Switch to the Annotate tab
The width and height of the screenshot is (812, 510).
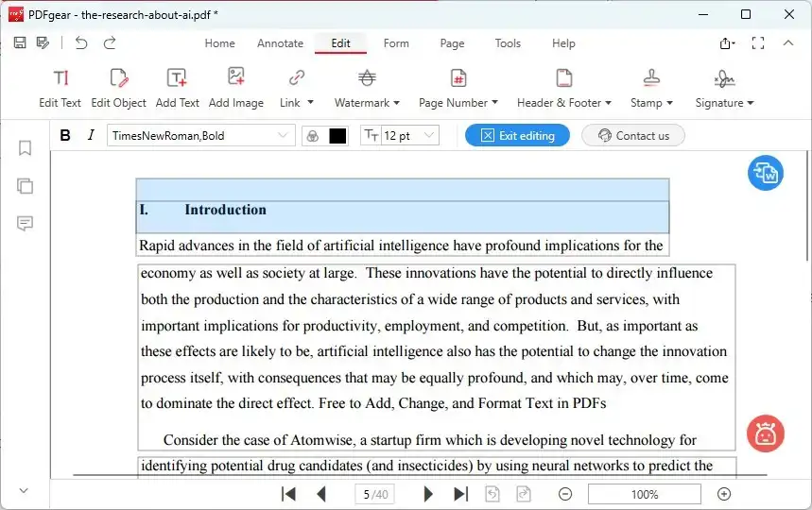click(280, 43)
